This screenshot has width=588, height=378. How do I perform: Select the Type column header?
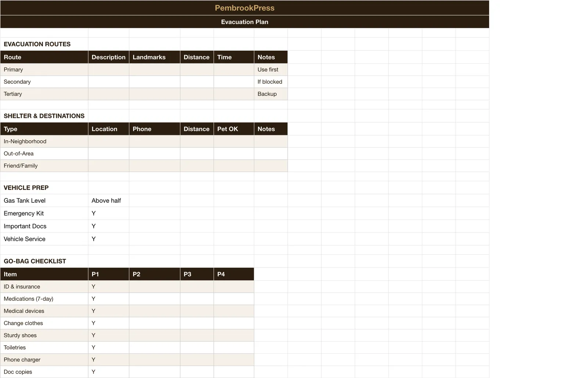[44, 129]
